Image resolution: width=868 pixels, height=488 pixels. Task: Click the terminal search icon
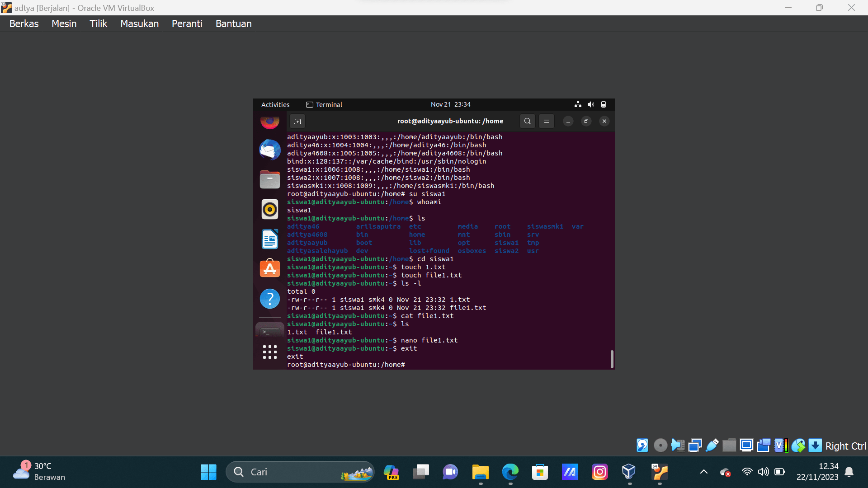[527, 121]
